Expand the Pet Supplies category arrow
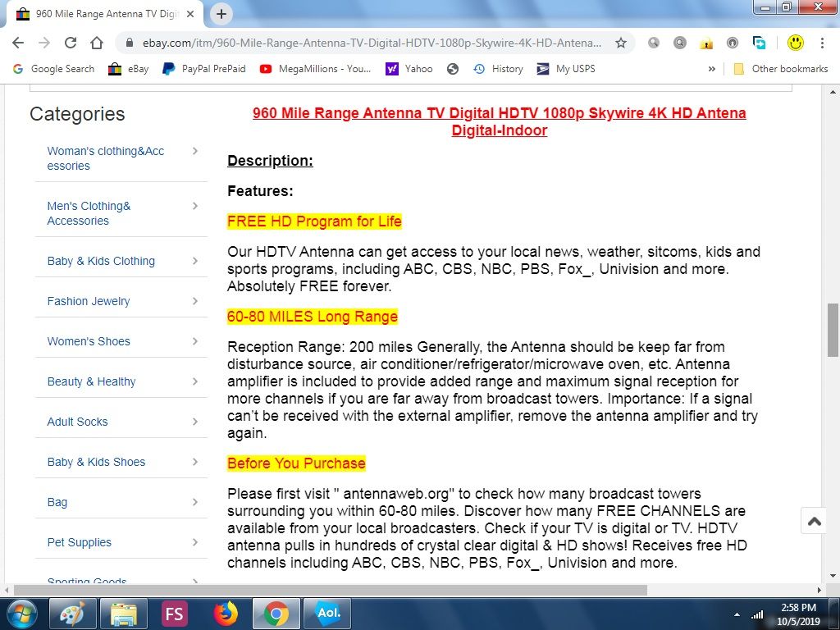Image resolution: width=840 pixels, height=630 pixels. pos(194,542)
